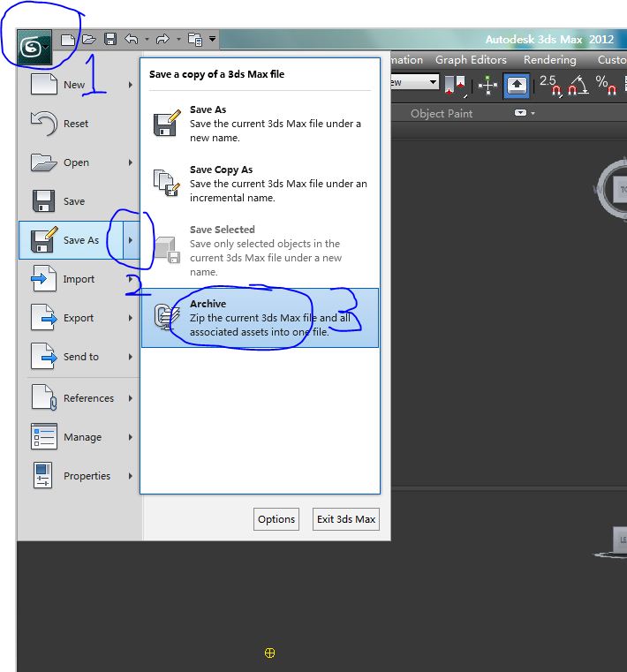Click the References paperclip page icon
627x672 pixels.
click(44, 397)
